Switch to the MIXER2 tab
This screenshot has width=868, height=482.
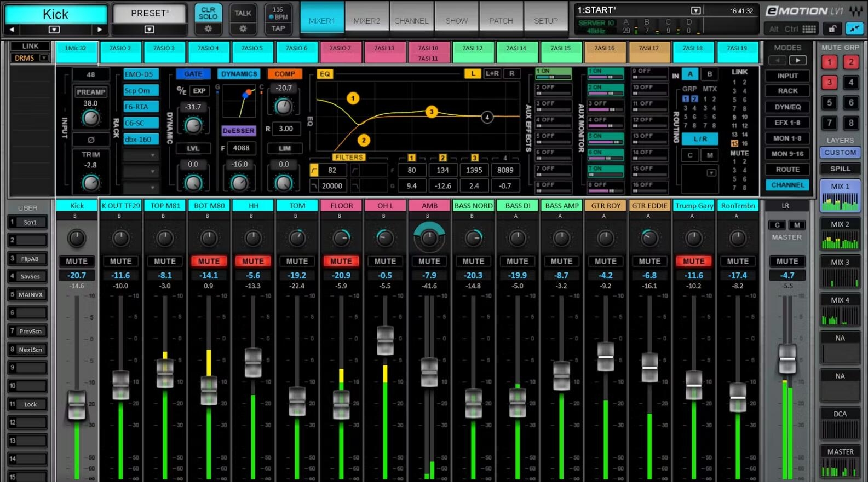tap(366, 21)
